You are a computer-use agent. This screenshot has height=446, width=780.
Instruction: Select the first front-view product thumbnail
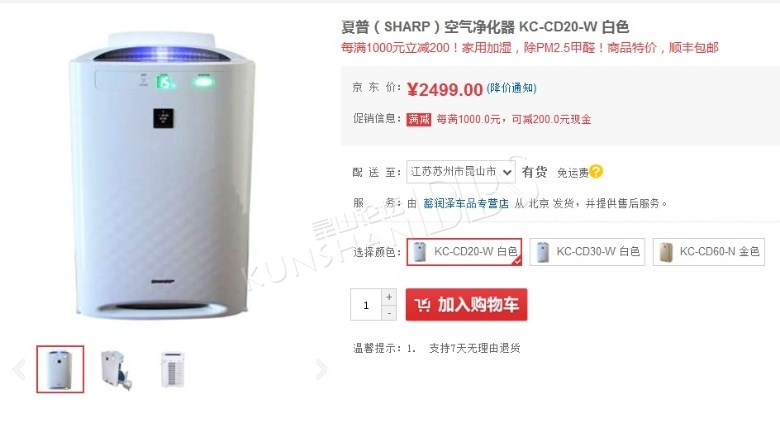pos(60,369)
